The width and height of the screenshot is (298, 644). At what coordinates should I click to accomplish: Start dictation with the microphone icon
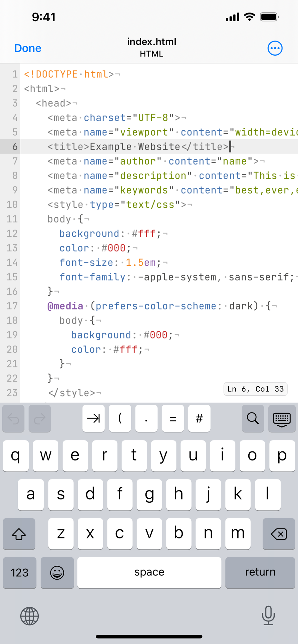(x=268, y=615)
